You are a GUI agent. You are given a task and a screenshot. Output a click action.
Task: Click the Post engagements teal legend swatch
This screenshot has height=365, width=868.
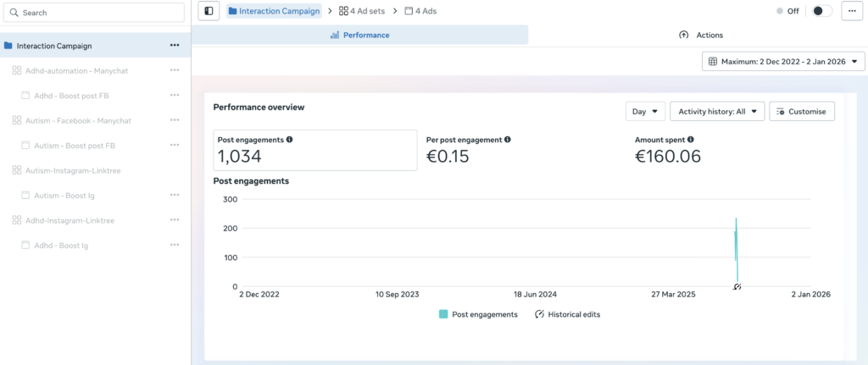point(443,314)
